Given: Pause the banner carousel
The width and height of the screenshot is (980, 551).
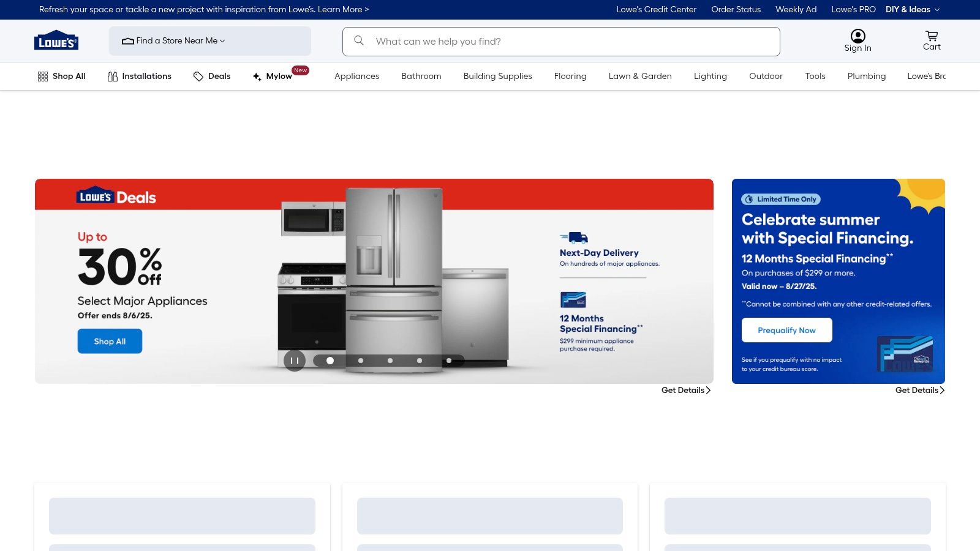Looking at the screenshot, I should click(295, 361).
